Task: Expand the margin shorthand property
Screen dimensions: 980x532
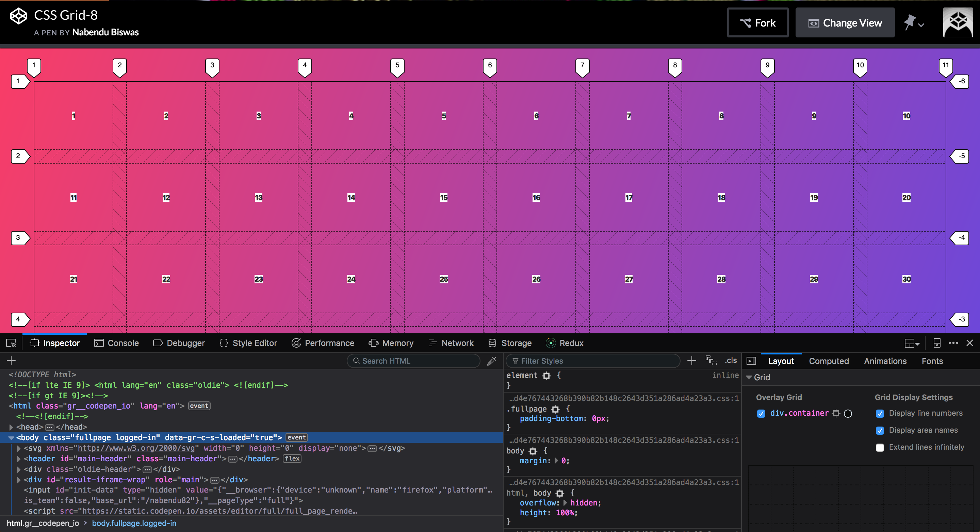Action: click(556, 461)
